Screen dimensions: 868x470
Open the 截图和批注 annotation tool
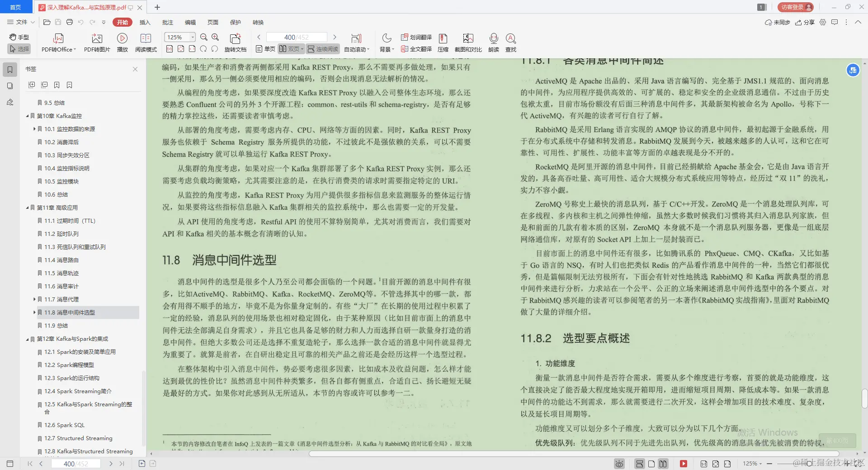pos(468,43)
